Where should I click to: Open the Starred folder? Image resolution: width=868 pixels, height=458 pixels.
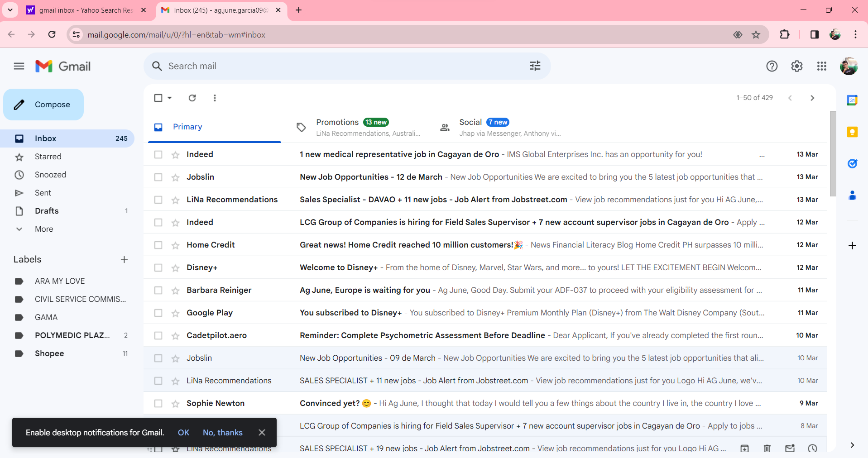[x=67, y=157]
